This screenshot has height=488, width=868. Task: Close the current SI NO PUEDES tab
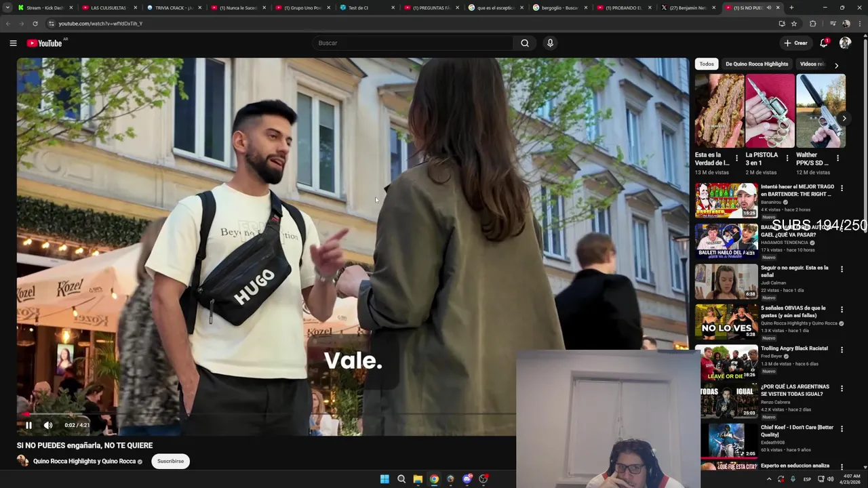778,7
